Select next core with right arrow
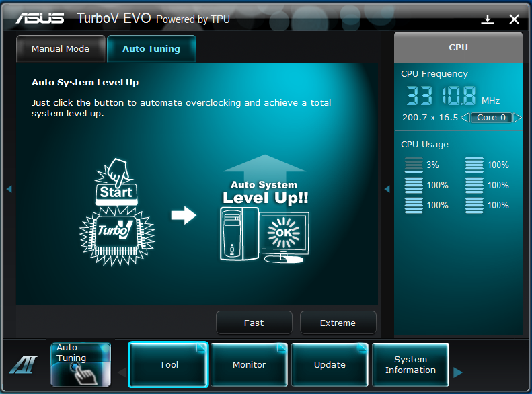The image size is (532, 394). pos(517,118)
